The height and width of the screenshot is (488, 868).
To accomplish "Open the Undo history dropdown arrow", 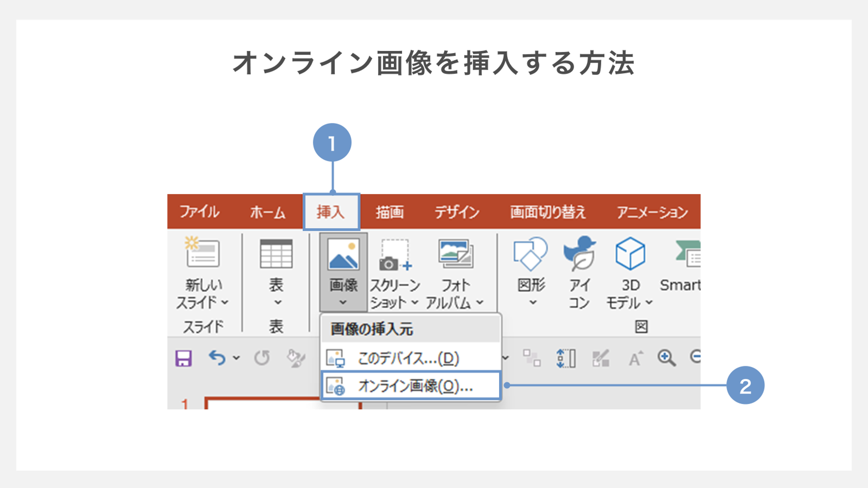I will click(236, 358).
